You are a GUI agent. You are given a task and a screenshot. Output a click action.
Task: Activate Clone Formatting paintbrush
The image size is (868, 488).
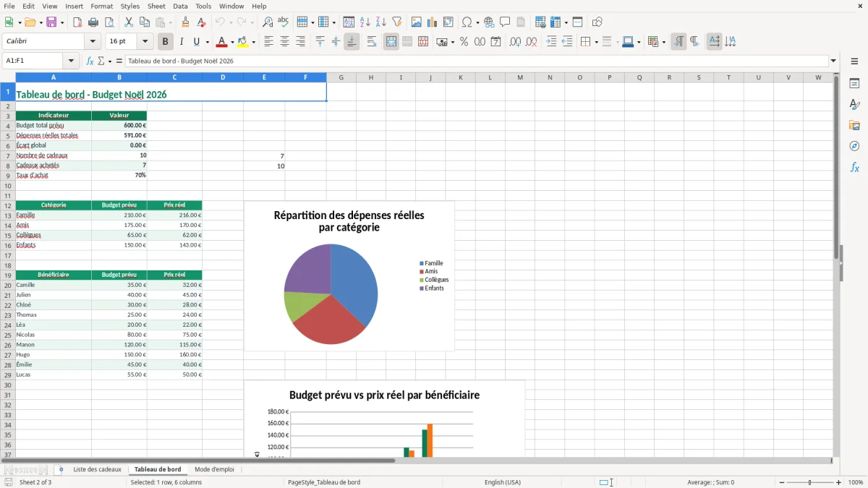coord(186,22)
